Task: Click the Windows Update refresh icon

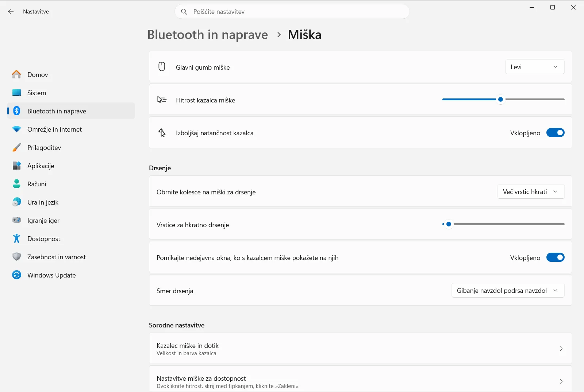Action: [x=16, y=275]
